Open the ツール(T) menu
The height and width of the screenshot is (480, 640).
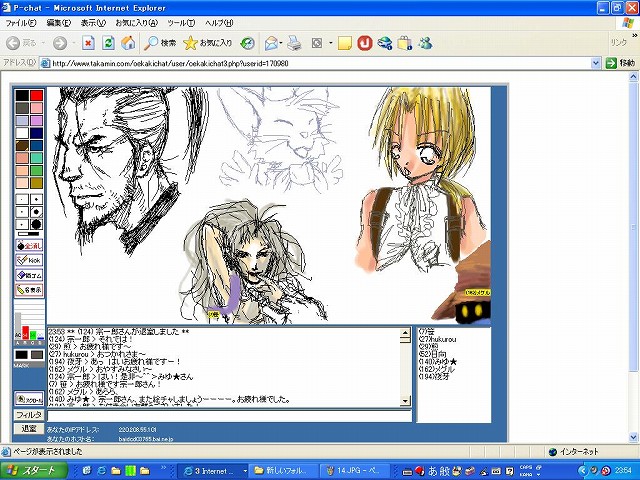181,23
